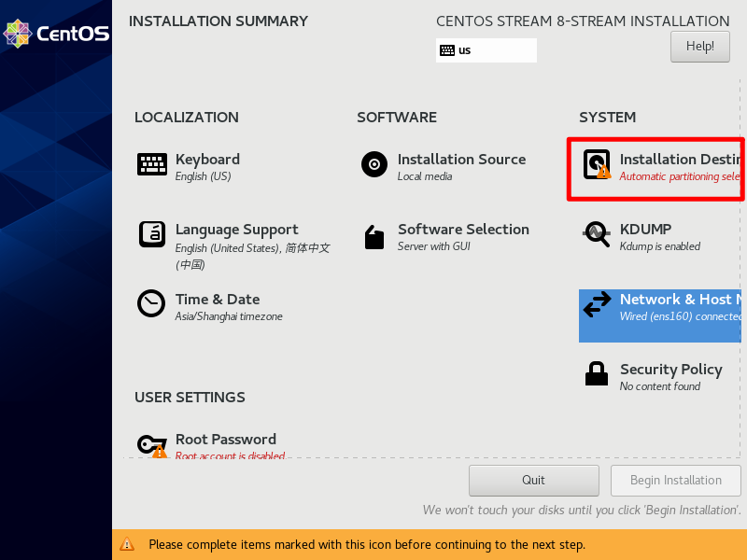Click the 'Automatic partitioning' red warning text
747x560 pixels.
coord(681,176)
